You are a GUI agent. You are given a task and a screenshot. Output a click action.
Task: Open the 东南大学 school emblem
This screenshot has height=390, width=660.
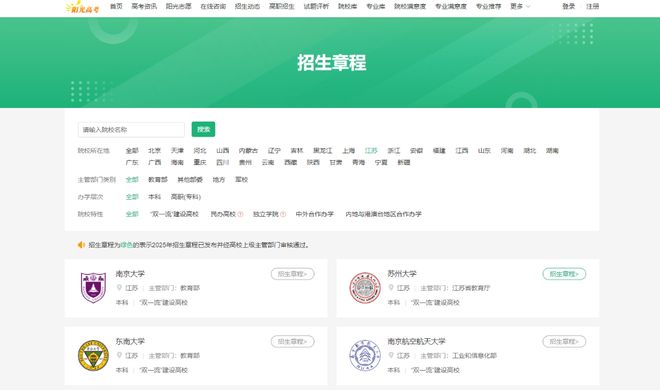tap(93, 356)
